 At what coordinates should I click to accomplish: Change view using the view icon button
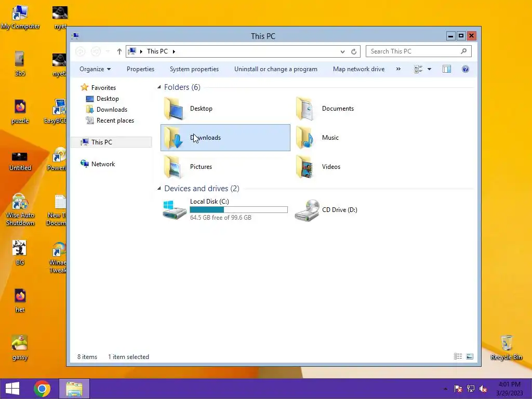[418, 69]
